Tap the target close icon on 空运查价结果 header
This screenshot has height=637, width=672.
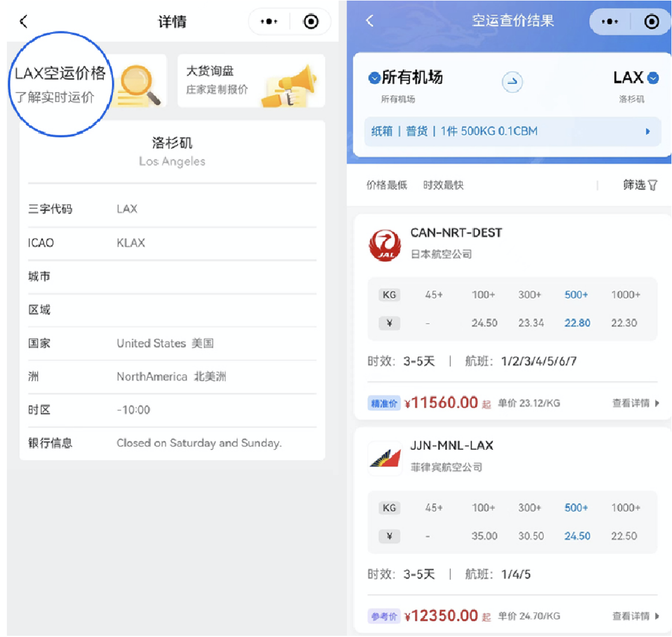click(651, 22)
